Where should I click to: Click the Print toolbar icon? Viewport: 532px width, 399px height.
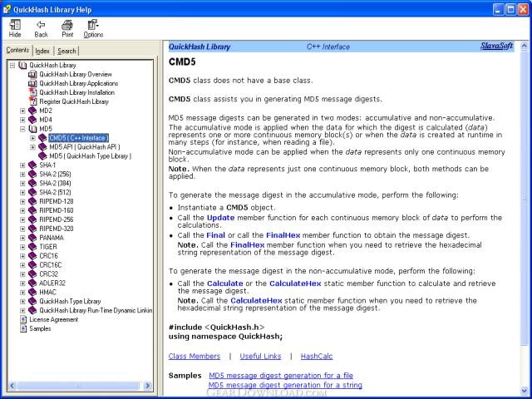(67, 25)
